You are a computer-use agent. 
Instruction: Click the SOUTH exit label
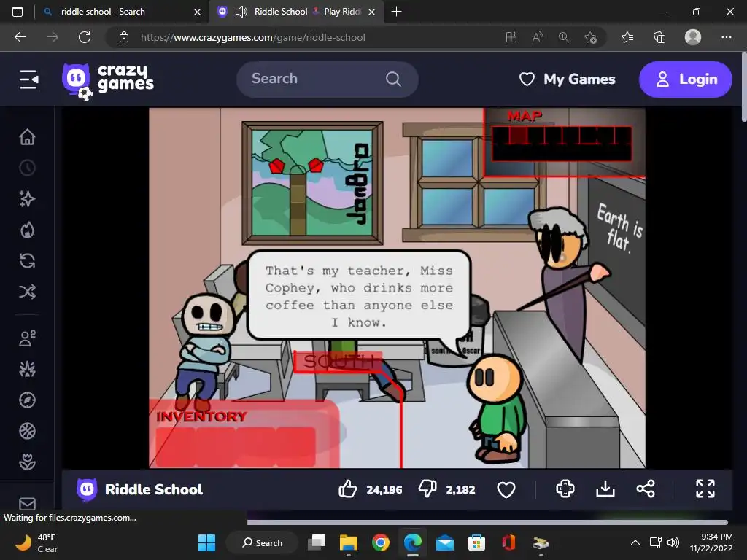(x=338, y=362)
